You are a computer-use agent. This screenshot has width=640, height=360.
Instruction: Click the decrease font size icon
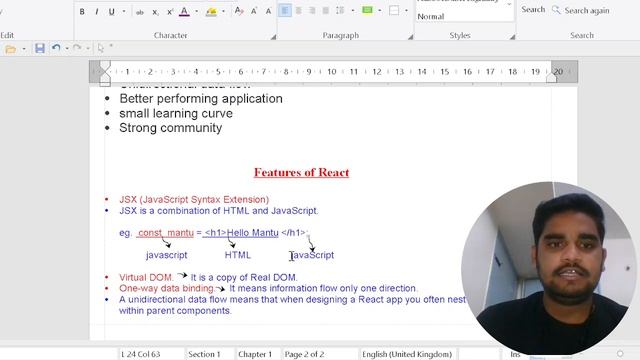[x=268, y=11]
